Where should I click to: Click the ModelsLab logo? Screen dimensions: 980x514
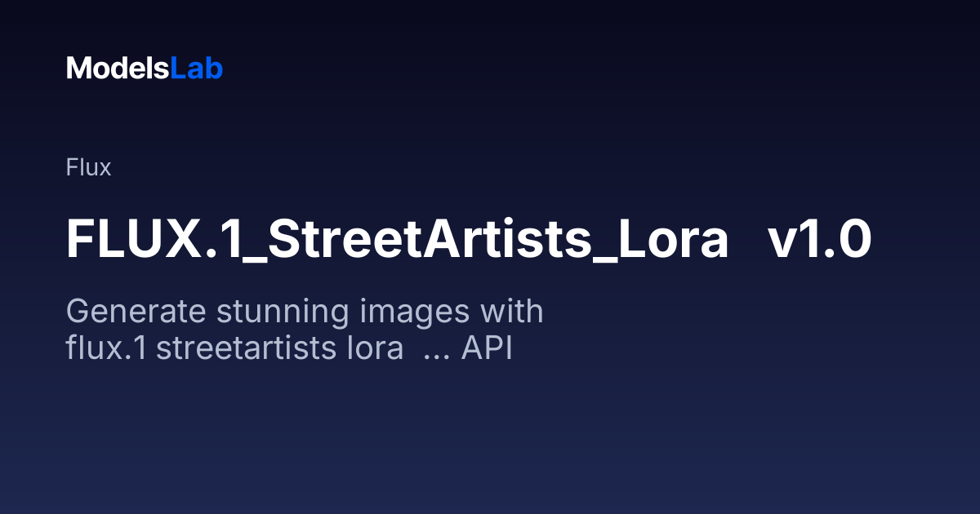144,69
